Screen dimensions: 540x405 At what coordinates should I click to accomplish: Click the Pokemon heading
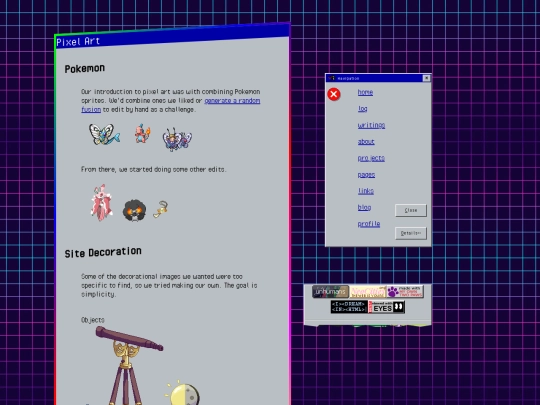(x=84, y=69)
